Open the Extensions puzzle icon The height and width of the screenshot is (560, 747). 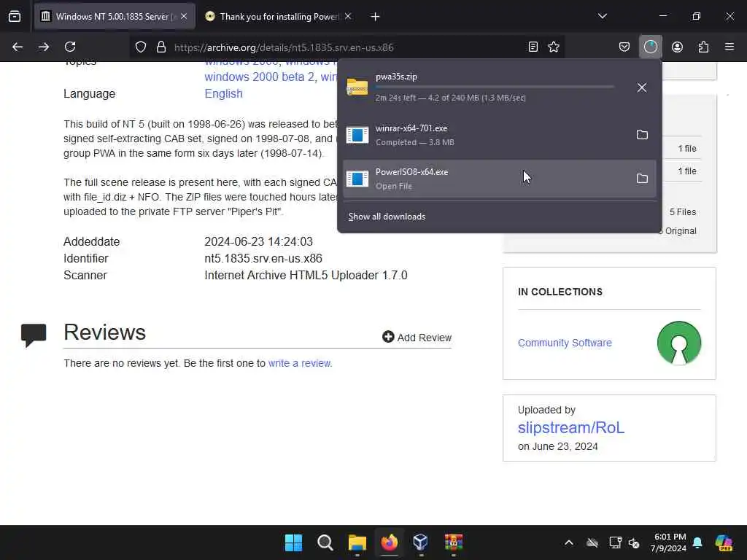[703, 47]
